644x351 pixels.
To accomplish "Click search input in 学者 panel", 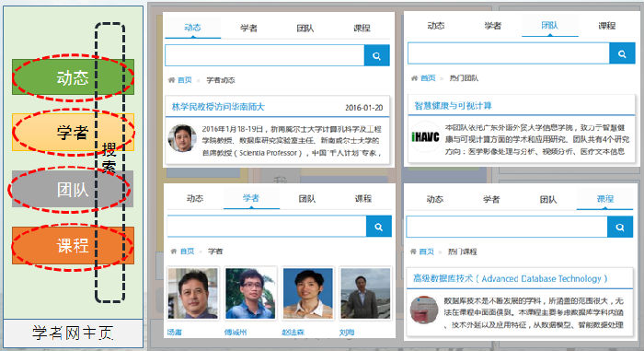I will [x=267, y=227].
